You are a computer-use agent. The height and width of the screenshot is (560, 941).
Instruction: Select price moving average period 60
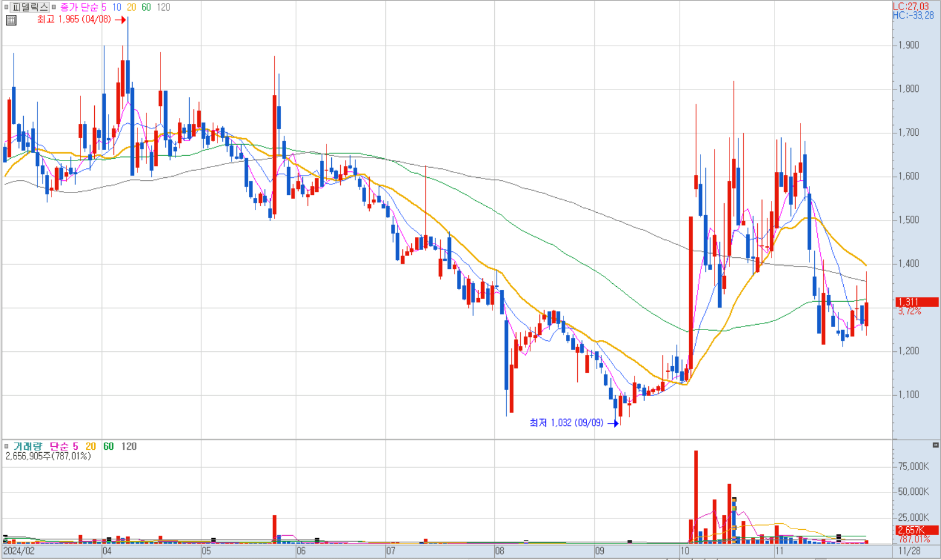click(x=146, y=7)
